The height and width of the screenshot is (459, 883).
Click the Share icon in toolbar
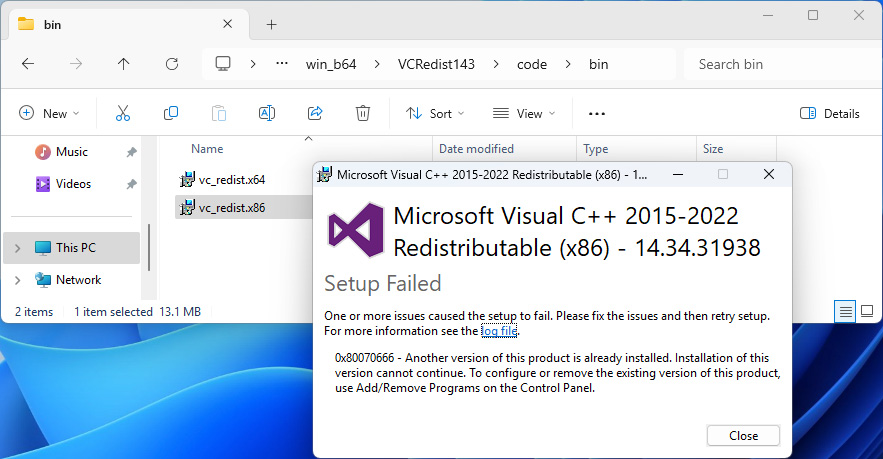[x=315, y=113]
